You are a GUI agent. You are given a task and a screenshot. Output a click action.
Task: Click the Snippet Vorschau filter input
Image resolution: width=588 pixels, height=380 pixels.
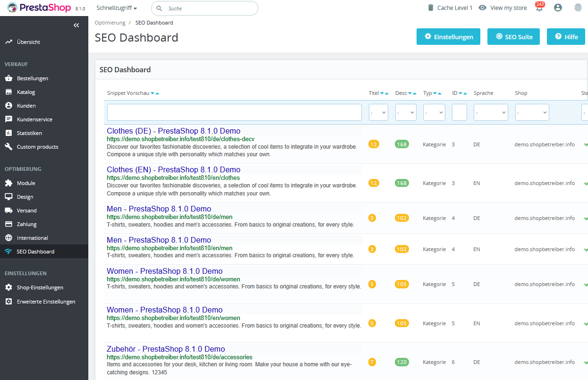tap(234, 112)
